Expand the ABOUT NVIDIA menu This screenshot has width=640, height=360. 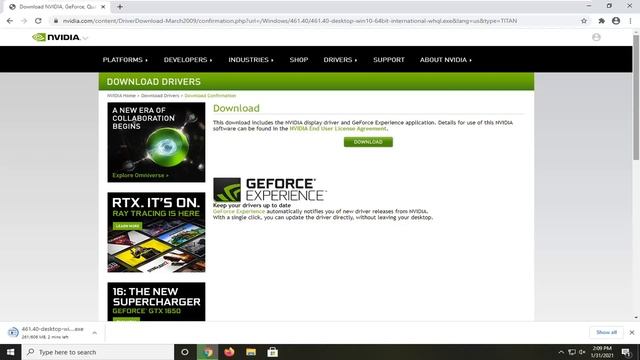tap(446, 60)
